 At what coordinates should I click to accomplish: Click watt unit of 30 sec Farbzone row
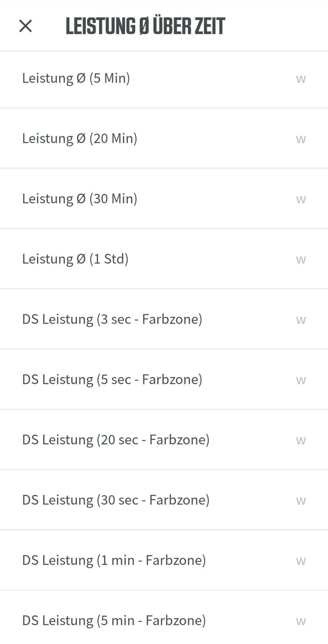(301, 500)
